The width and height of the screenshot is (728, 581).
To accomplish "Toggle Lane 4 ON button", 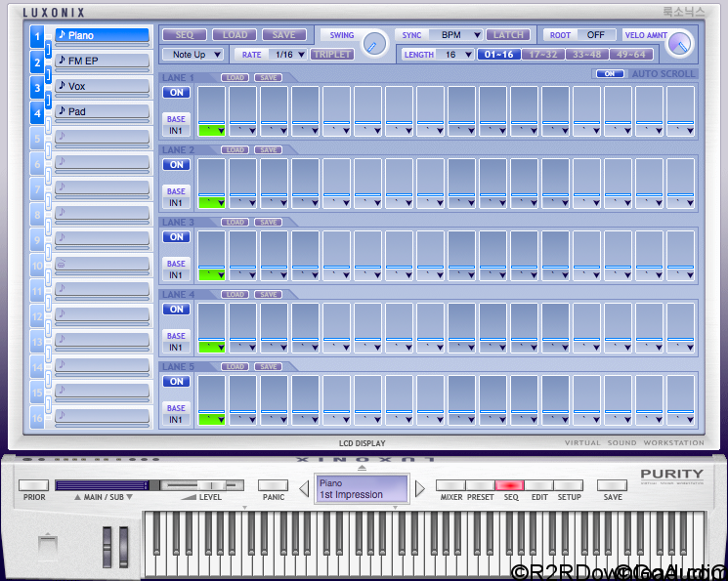I will (177, 310).
